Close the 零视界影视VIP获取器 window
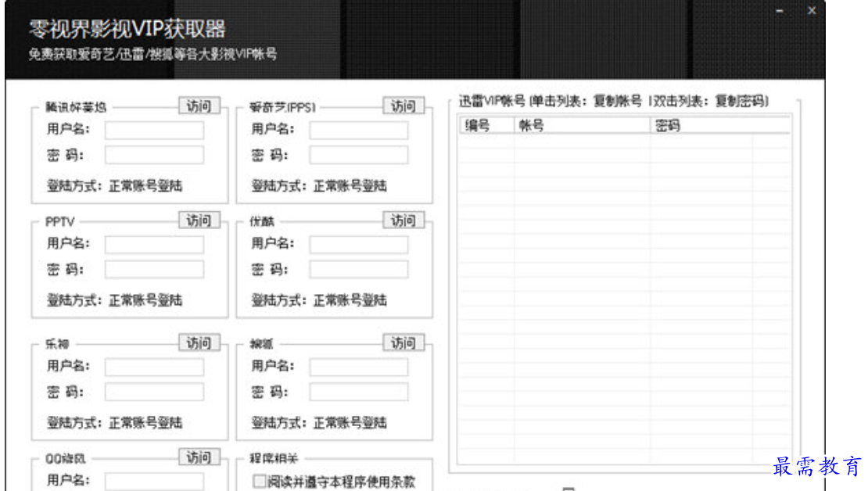The image size is (868, 491). point(812,10)
